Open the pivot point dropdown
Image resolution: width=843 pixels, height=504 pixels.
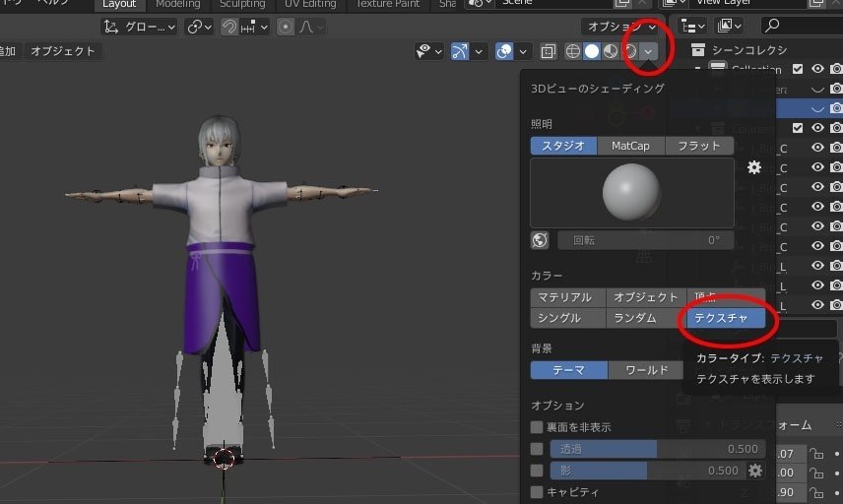pos(199,27)
